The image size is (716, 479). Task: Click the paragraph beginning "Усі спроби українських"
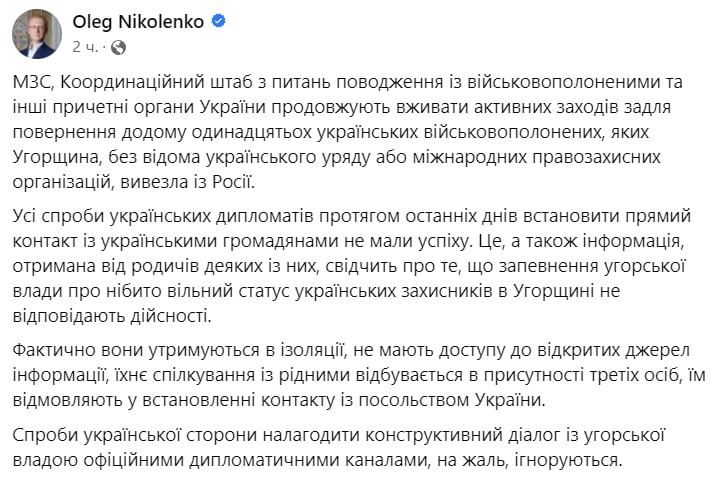pos(352,266)
